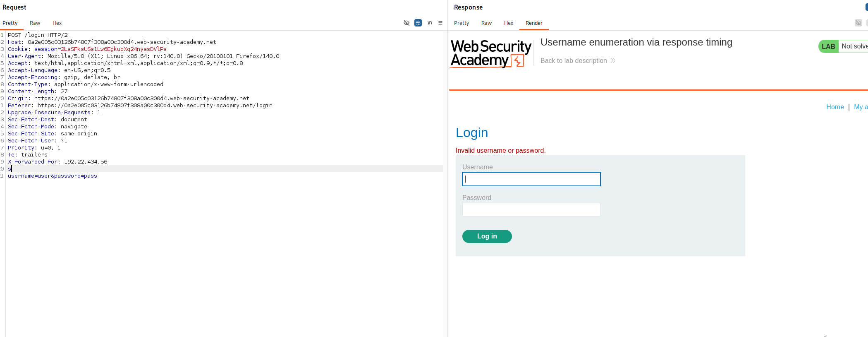Click the Login page heading

tap(472, 132)
